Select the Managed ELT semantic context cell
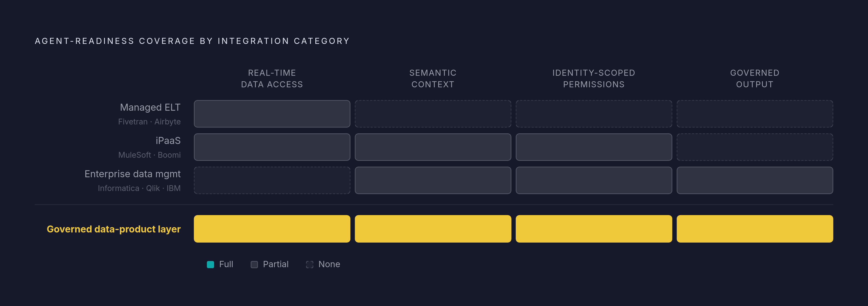 pyautogui.click(x=433, y=114)
